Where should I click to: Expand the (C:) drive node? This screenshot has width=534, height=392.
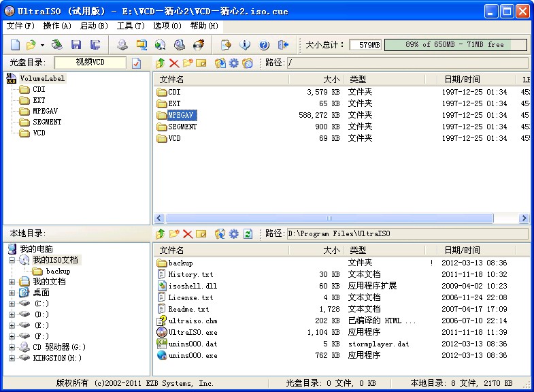12,304
